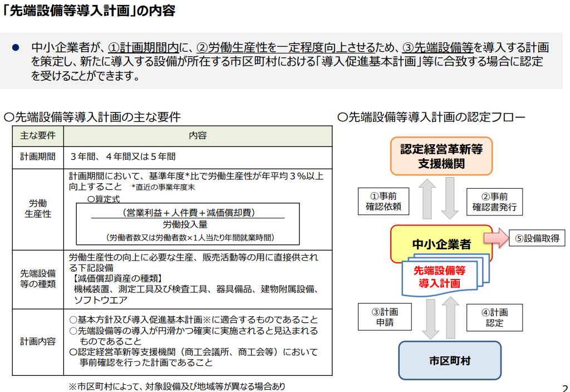Click the bullet point before 中小企業者が
570x392 pixels.
click(x=16, y=48)
